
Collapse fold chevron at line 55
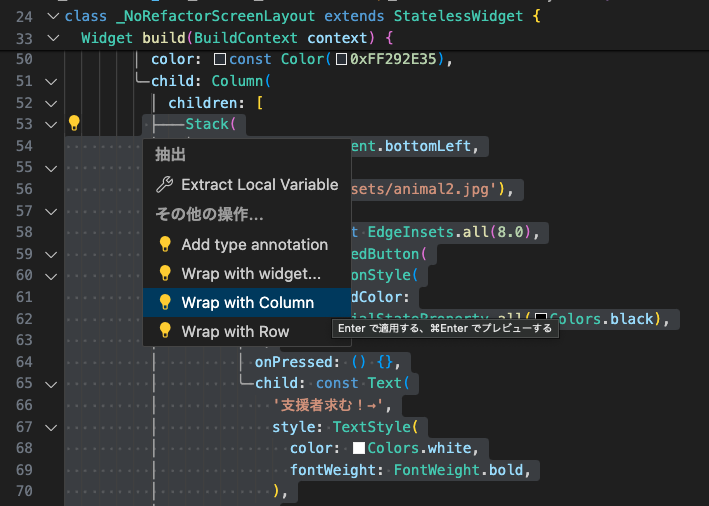52,169
